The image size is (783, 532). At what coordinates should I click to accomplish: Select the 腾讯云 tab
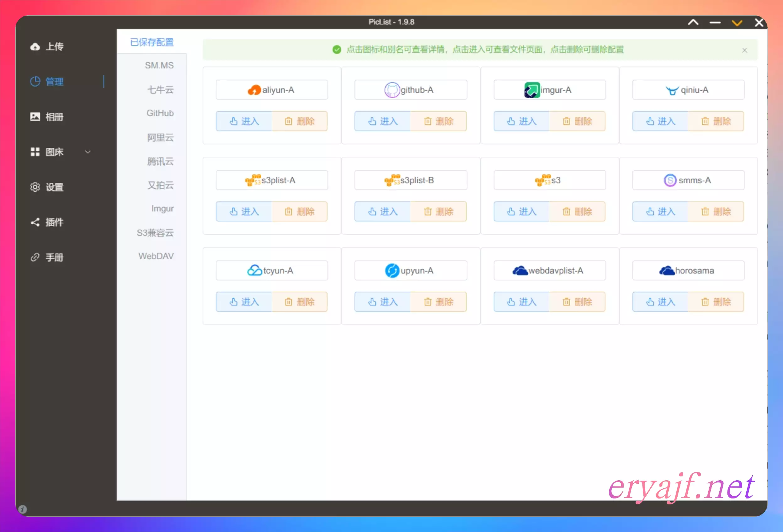(x=160, y=161)
